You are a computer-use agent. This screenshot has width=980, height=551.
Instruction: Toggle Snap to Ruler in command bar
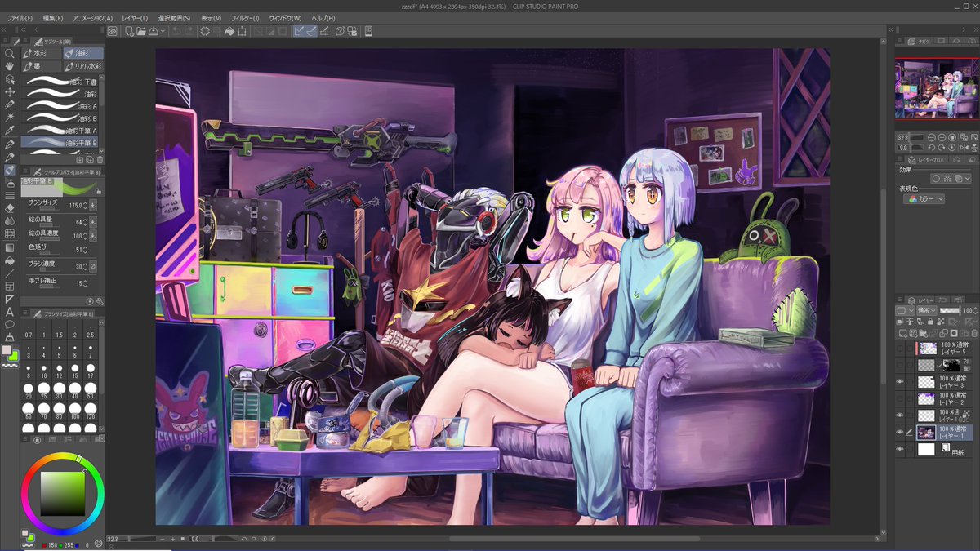299,31
